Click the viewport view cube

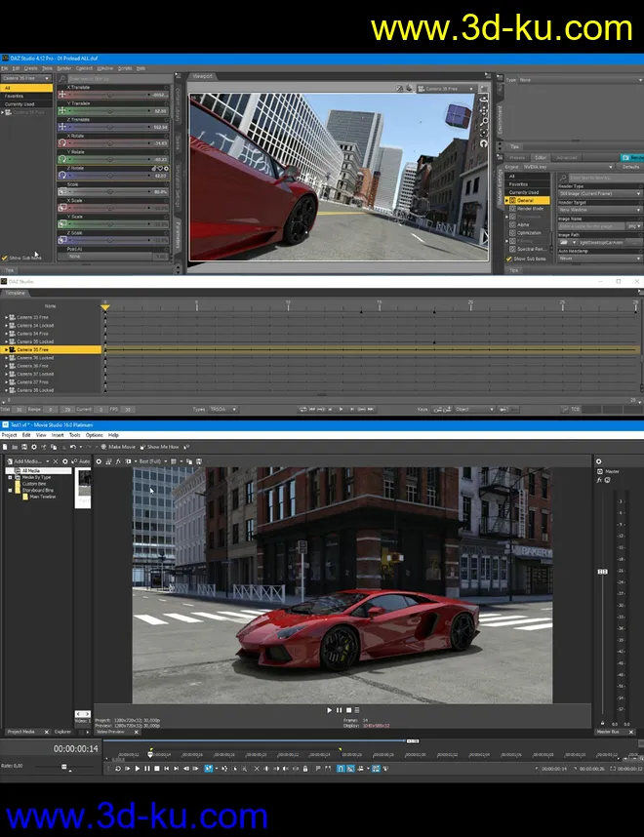click(x=457, y=117)
